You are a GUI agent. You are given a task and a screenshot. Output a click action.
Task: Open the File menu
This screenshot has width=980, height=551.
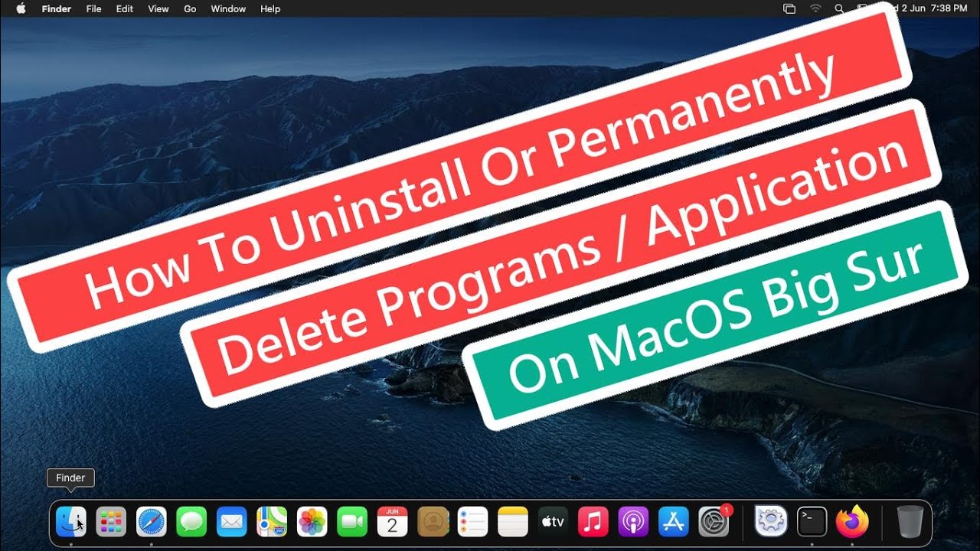coord(93,8)
